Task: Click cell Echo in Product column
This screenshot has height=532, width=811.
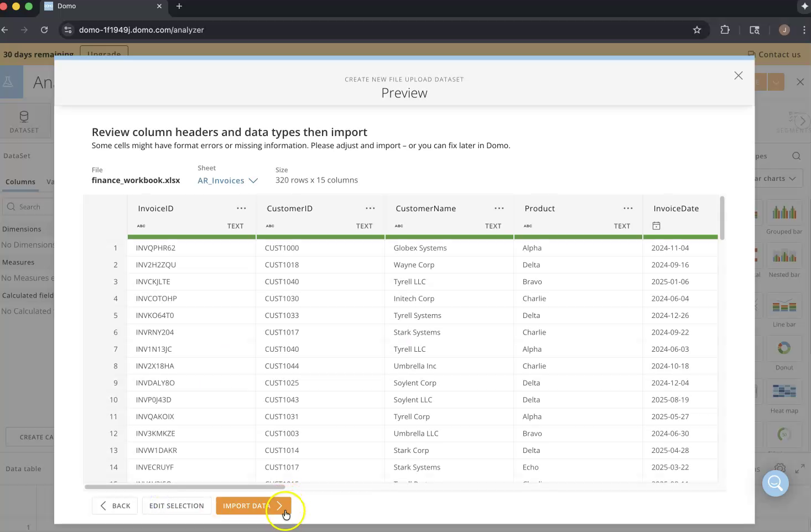Action: pyautogui.click(x=531, y=467)
